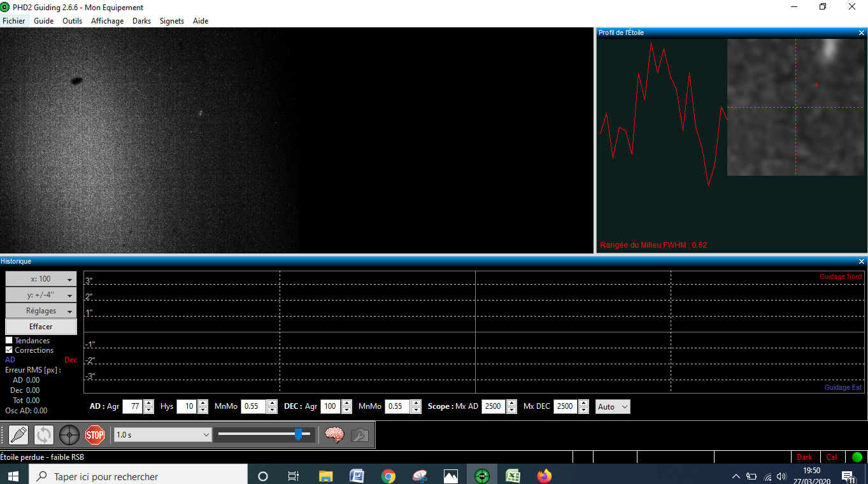Click the AD MnMo value field
The image size is (868, 484).
254,406
